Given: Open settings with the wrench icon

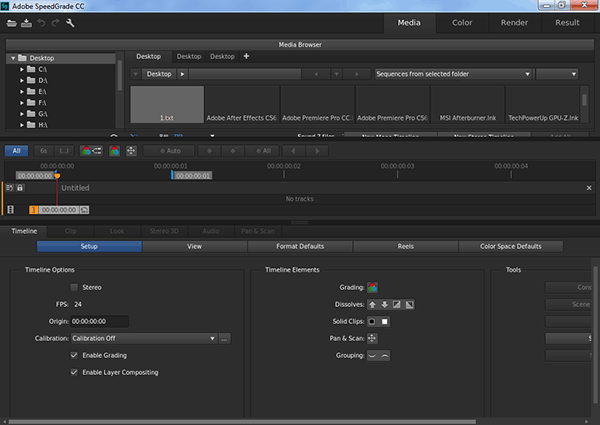Looking at the screenshot, I should 70,23.
